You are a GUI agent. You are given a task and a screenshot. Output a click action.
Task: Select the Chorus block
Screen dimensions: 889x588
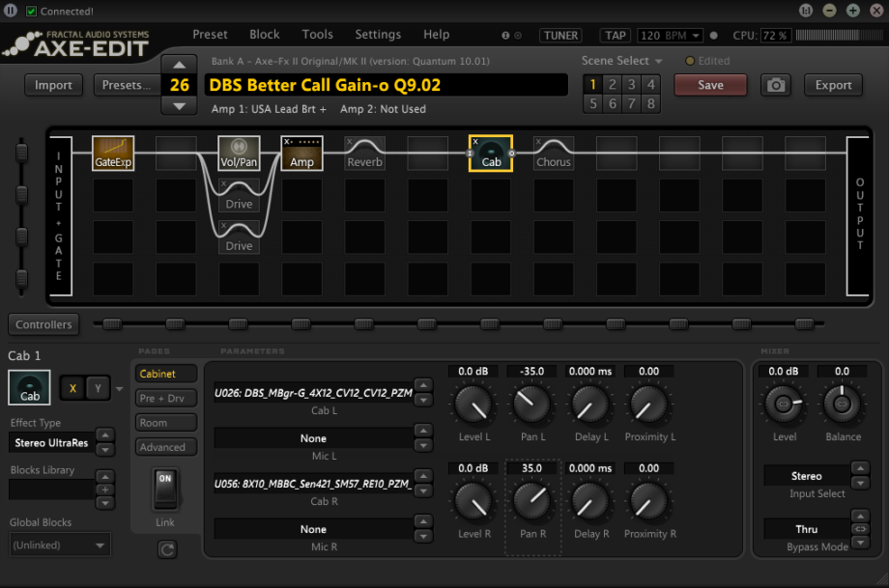(553, 153)
